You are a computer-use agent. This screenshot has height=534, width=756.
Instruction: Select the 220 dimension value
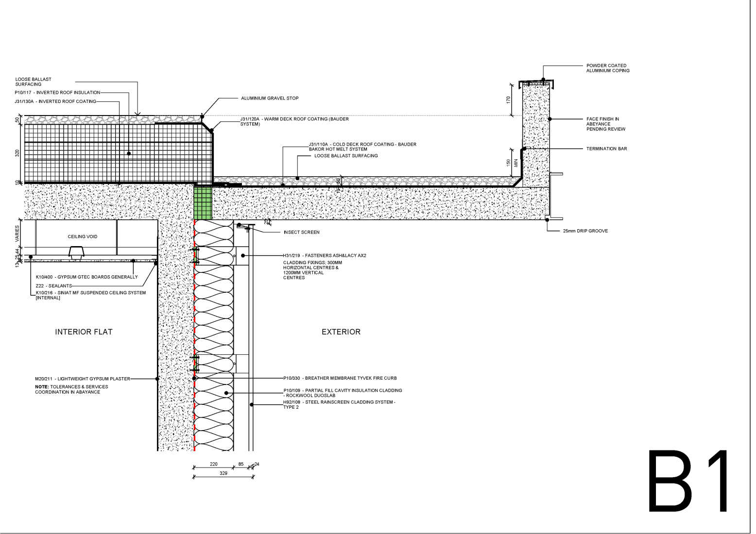tap(213, 464)
